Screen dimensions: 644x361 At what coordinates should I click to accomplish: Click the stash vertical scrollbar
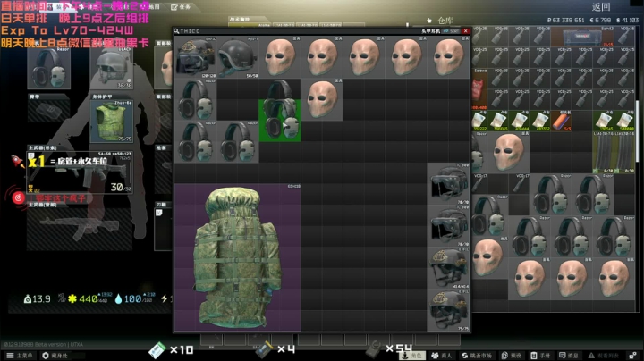(x=638, y=131)
